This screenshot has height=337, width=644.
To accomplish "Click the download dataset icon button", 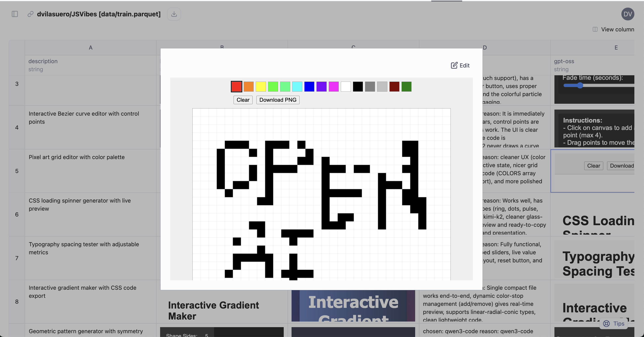I will (174, 14).
